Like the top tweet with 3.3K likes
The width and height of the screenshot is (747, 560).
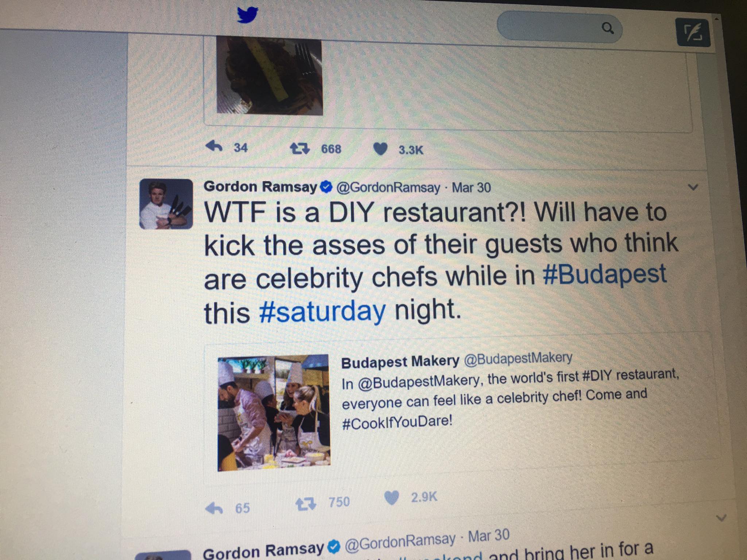click(x=380, y=149)
